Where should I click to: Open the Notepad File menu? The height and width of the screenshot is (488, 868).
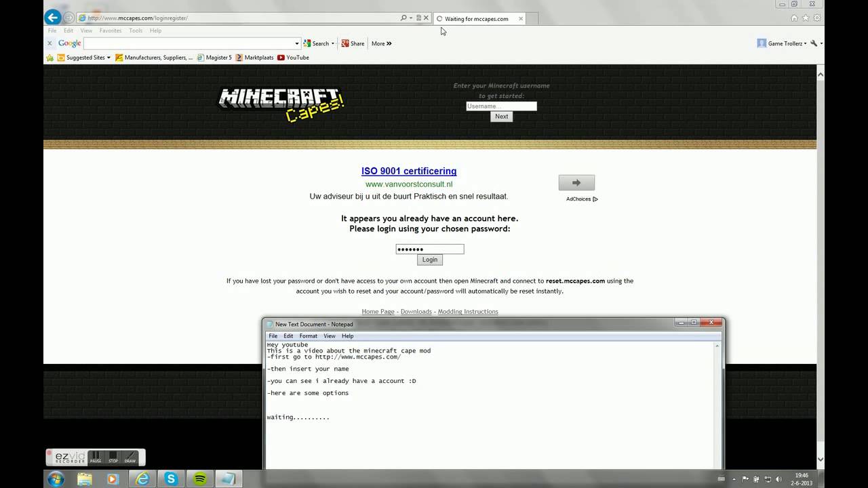pyautogui.click(x=273, y=336)
